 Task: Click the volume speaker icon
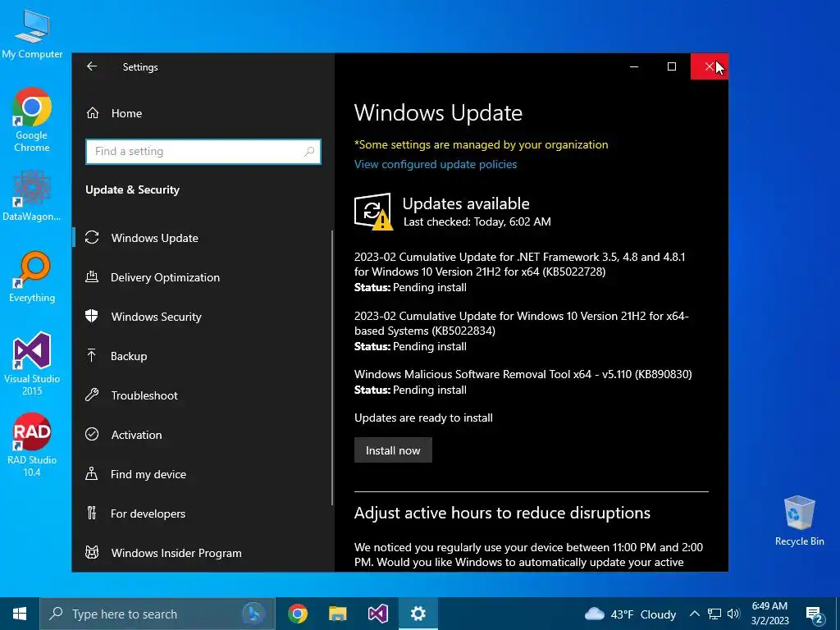733,614
